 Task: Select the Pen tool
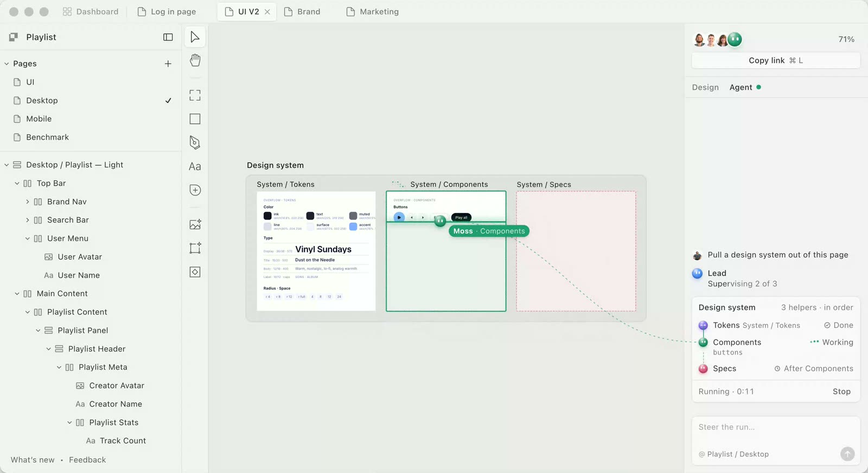(195, 142)
